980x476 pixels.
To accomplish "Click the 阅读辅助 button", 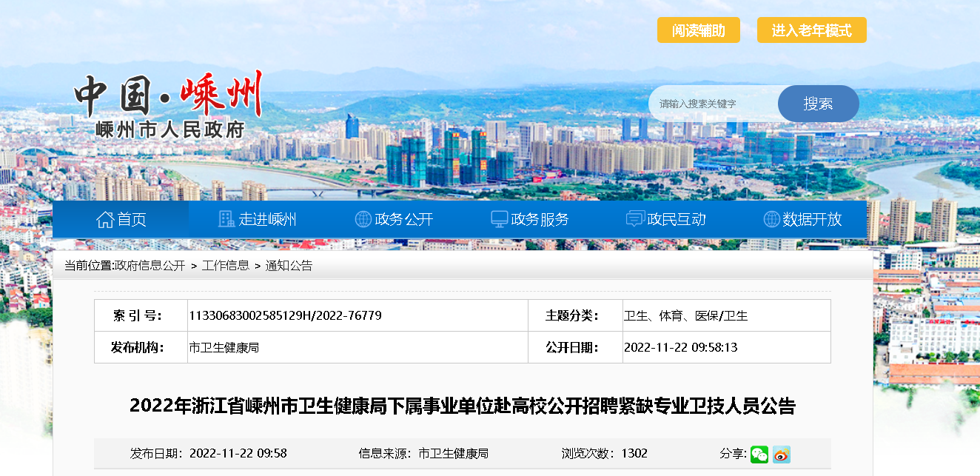I will [699, 30].
